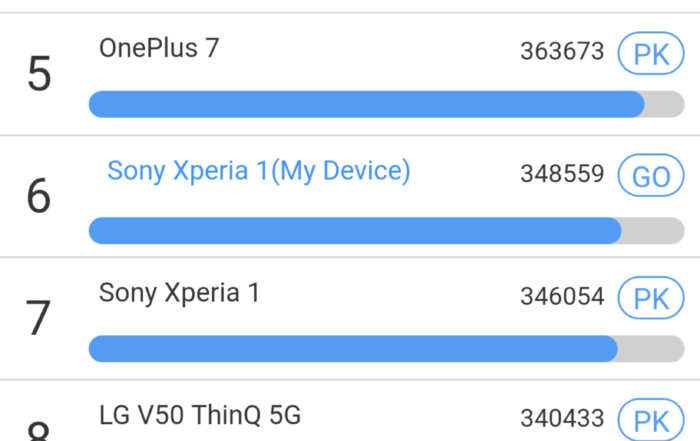This screenshot has width=700, height=441.
Task: Click the OnePlus 7 score 363673
Action: tap(562, 52)
